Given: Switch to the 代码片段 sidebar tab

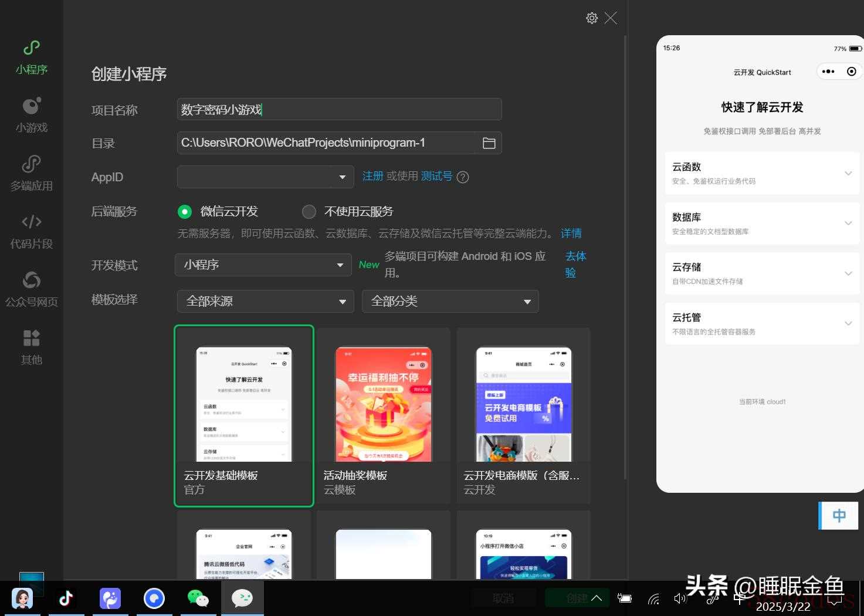Looking at the screenshot, I should click(x=32, y=232).
